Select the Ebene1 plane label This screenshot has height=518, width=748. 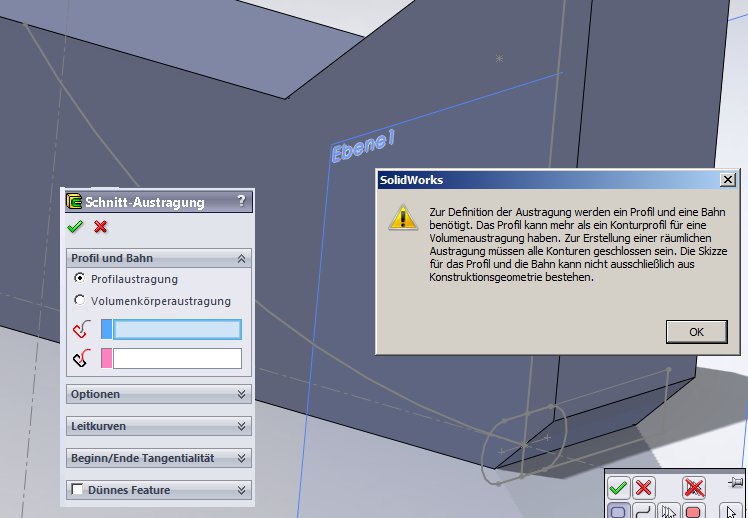(364, 147)
